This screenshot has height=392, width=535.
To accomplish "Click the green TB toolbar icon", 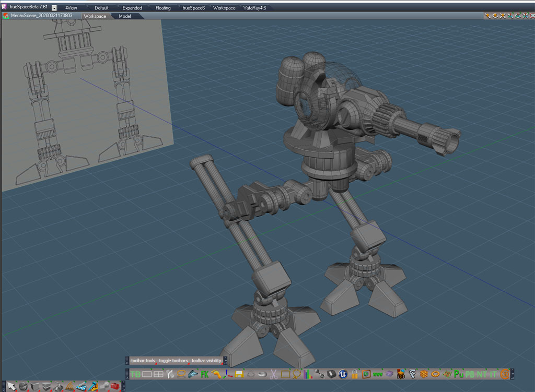I will tap(135, 374).
